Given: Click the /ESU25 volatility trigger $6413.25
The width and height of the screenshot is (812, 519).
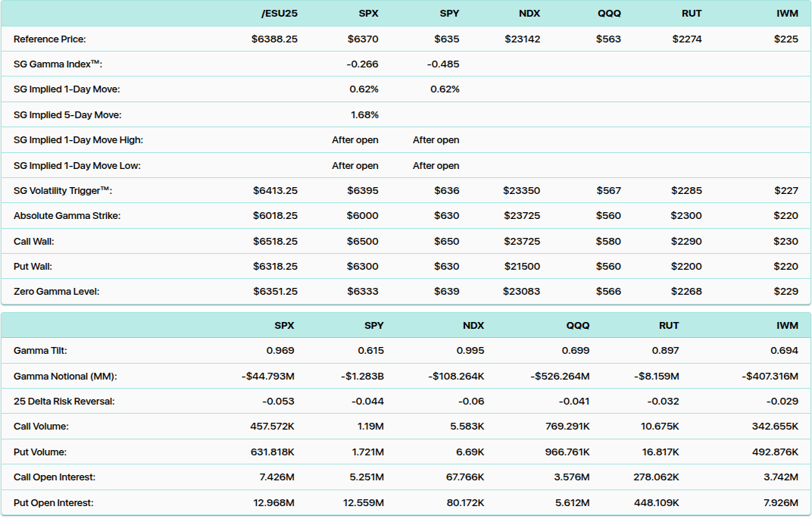Looking at the screenshot, I should [x=276, y=191].
